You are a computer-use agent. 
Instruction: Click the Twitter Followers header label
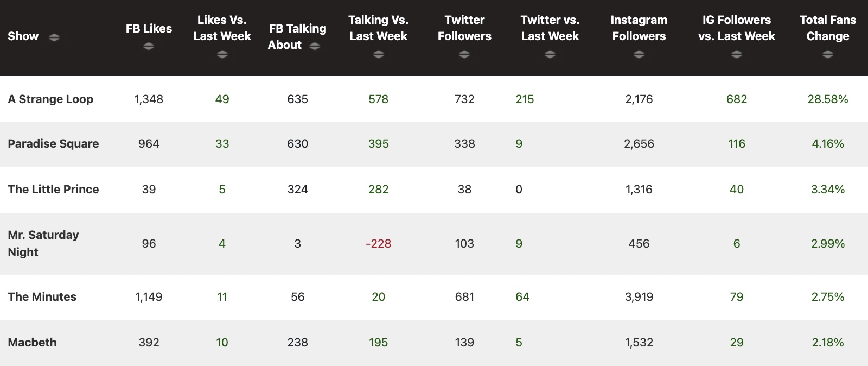pos(464,28)
